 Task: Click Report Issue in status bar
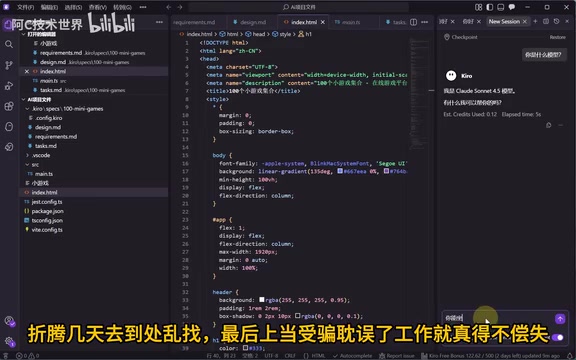point(396,356)
